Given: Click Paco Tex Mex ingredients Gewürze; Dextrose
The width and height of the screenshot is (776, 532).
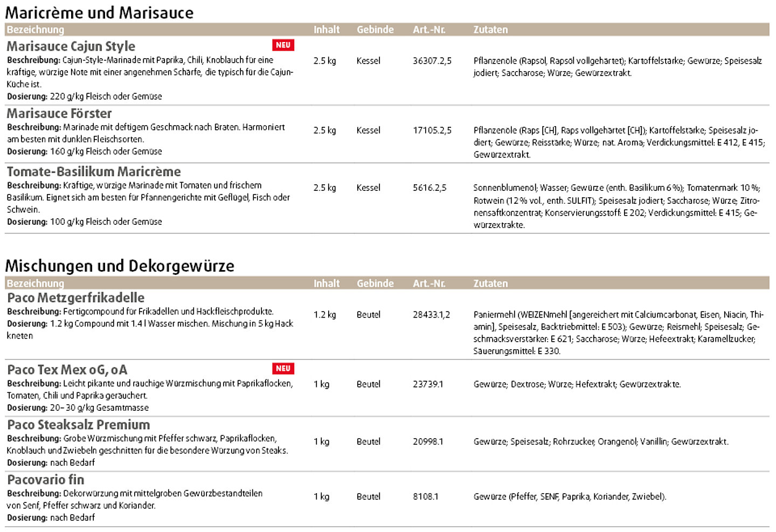Looking at the screenshot, I should (577, 384).
